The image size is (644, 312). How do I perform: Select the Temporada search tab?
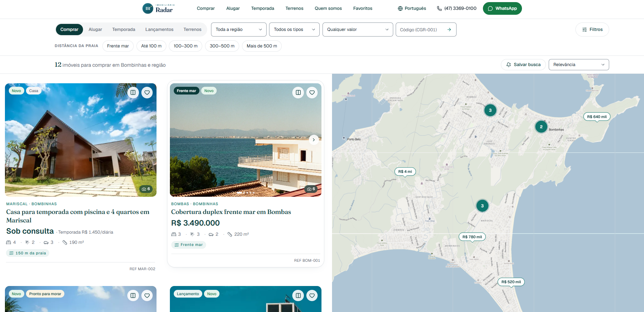124,30
